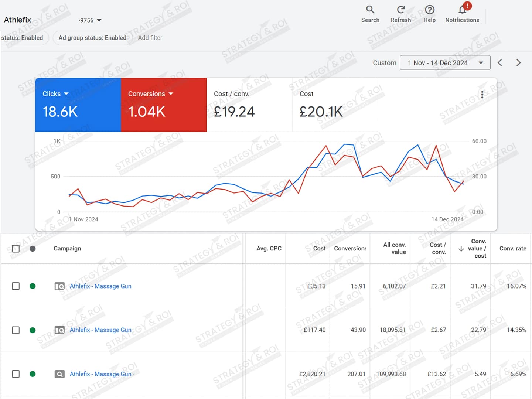Click the Add filter field
Screen dimensions: 532x399
[150, 38]
